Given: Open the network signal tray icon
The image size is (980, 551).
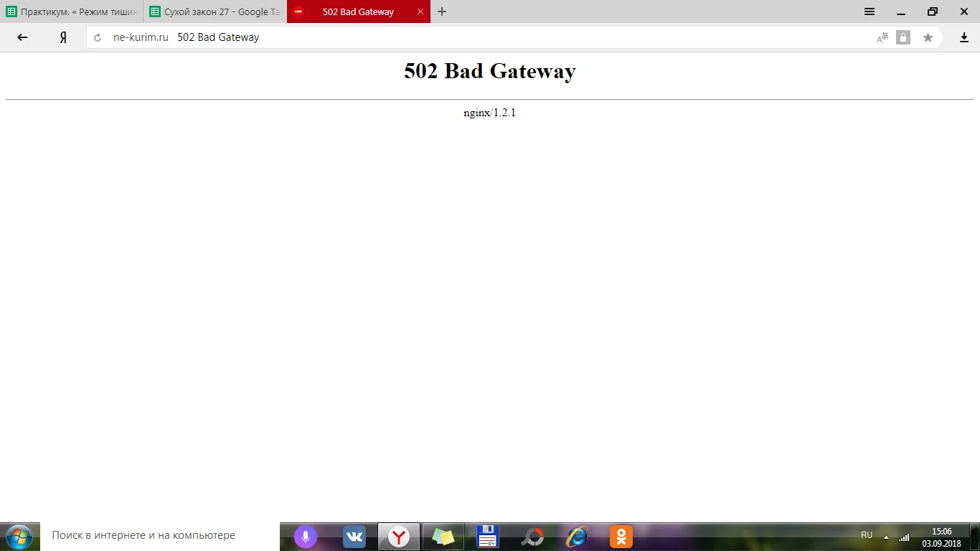Looking at the screenshot, I should pyautogui.click(x=904, y=537).
